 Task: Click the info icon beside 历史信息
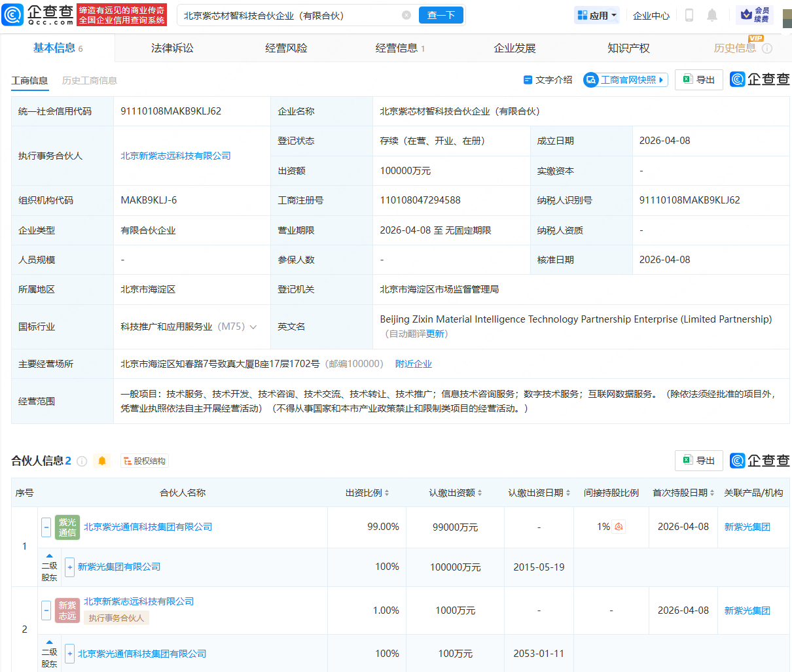click(x=767, y=48)
